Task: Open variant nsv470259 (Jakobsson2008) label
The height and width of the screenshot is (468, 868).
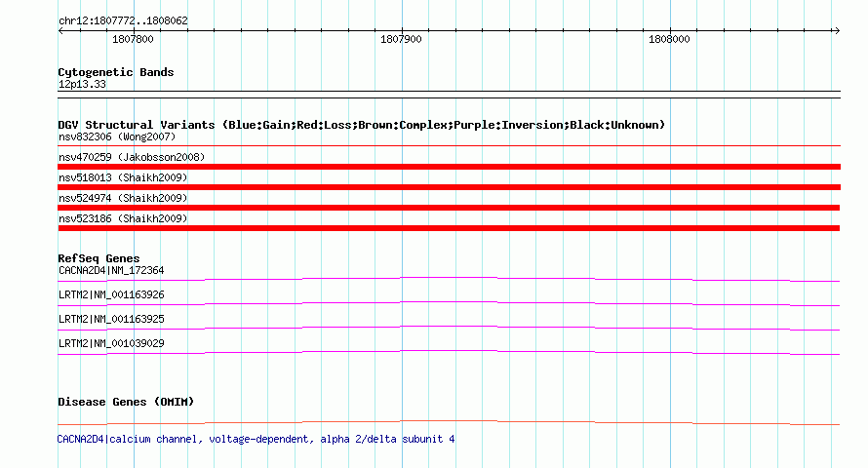Action: pos(132,157)
